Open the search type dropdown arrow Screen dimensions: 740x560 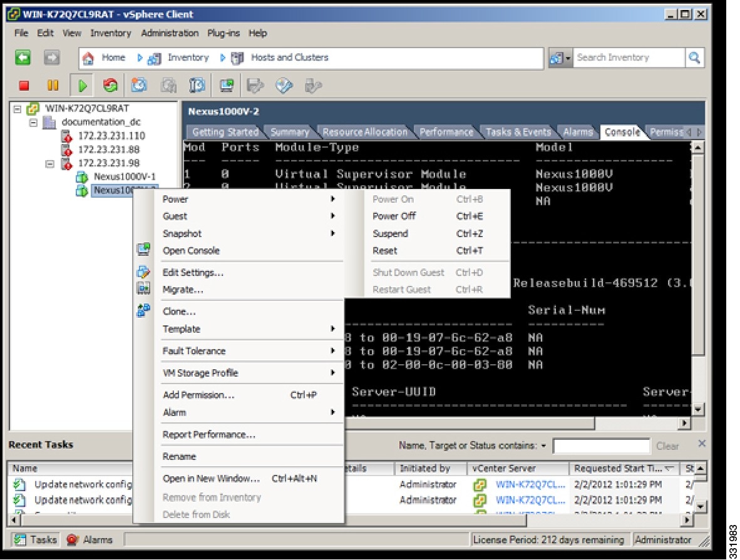click(x=568, y=58)
